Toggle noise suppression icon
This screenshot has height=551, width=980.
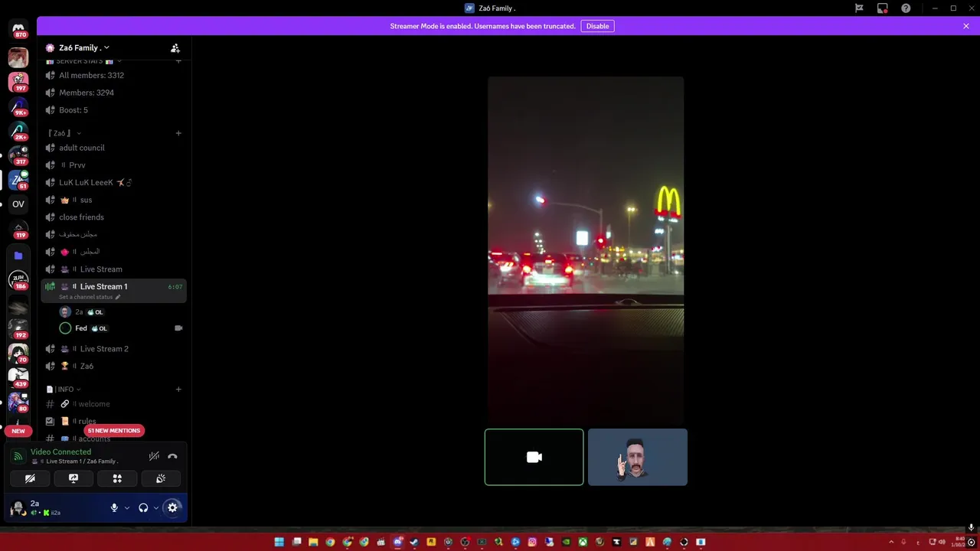[154, 456]
